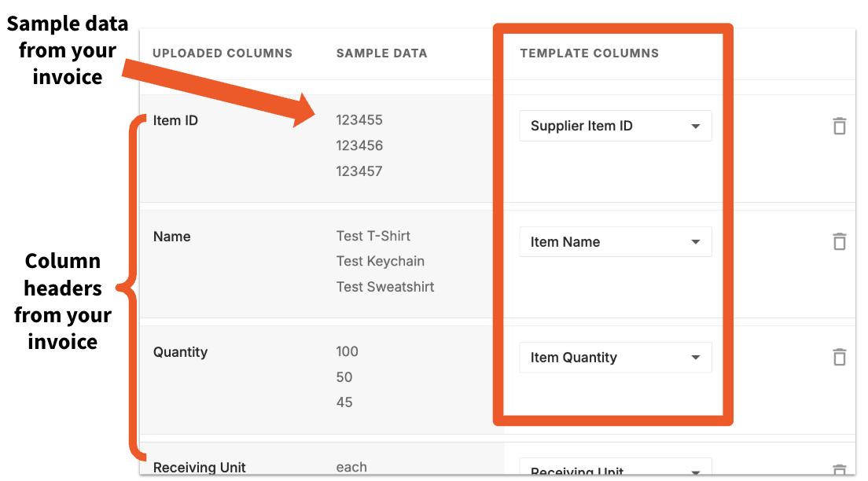Select the sample value 123455

tap(359, 120)
